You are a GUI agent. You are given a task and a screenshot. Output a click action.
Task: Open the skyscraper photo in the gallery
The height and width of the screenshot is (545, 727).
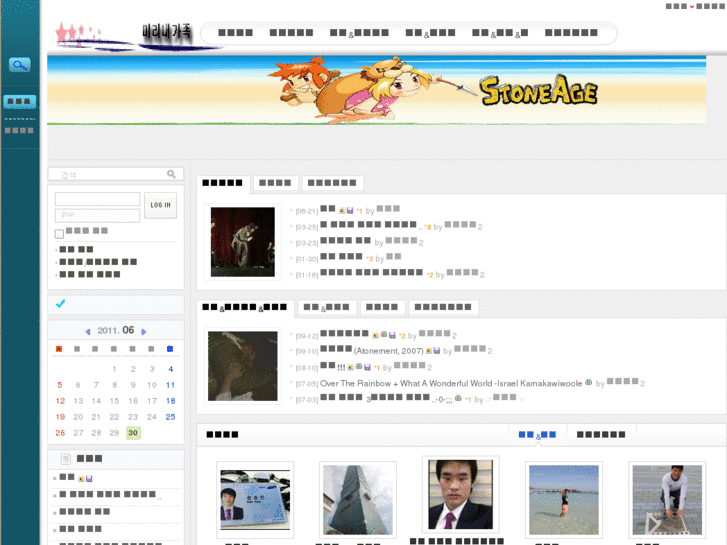click(358, 500)
